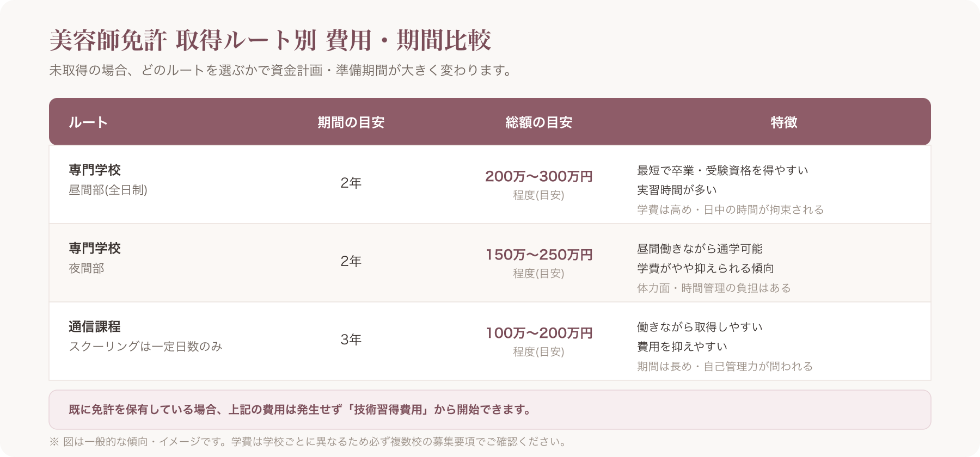Click the 既に免許を保有している場合 notice box
The width and height of the screenshot is (980, 457).
pyautogui.click(x=490, y=410)
